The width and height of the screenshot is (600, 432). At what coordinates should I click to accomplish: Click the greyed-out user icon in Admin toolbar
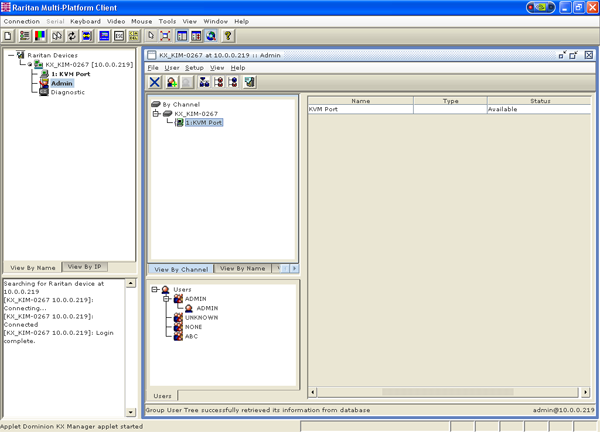pyautogui.click(x=187, y=82)
